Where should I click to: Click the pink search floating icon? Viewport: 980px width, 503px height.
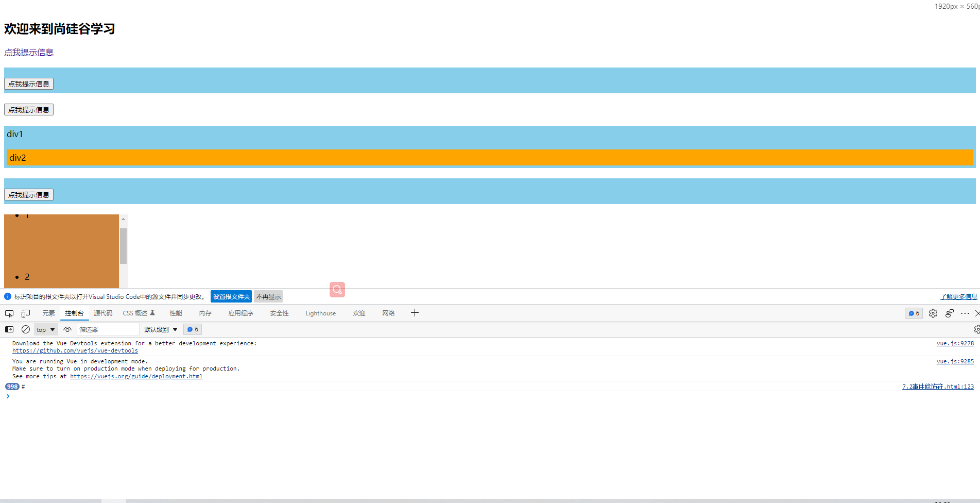pos(337,290)
